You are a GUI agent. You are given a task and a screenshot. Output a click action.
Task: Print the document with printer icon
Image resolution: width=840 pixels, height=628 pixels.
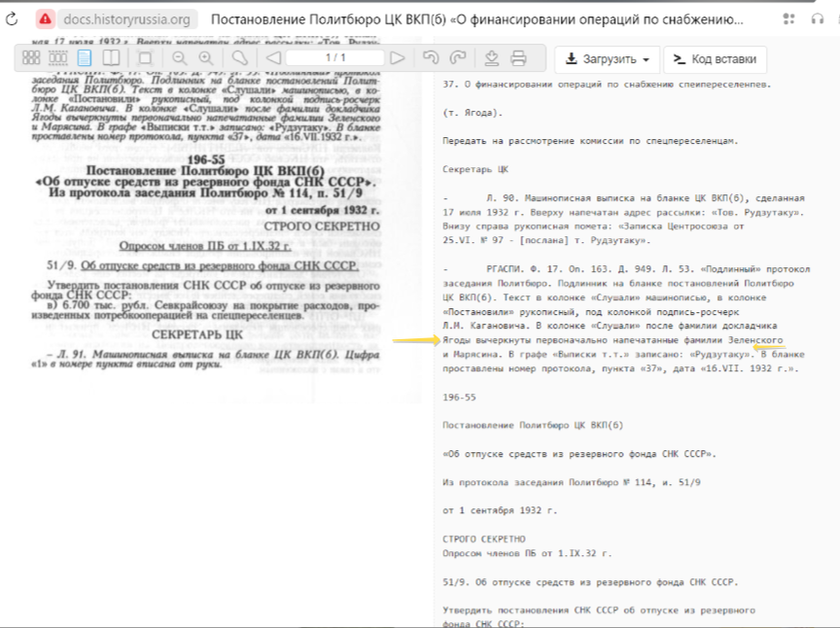pos(518,58)
